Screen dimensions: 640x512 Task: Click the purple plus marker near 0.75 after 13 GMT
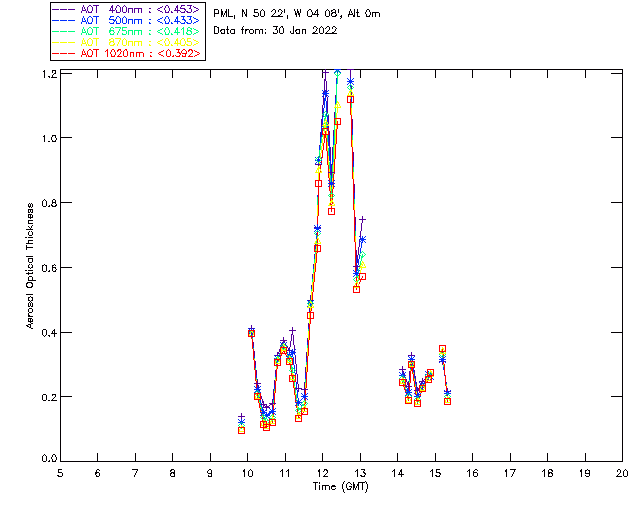(x=362, y=220)
